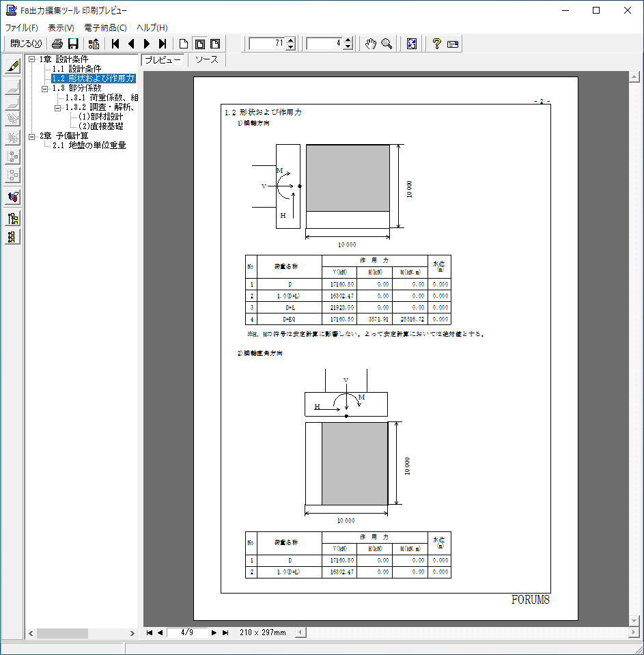Collapse the 1.3.2 調査・解析 node
Image resolution: width=644 pixels, height=655 pixels.
[57, 108]
